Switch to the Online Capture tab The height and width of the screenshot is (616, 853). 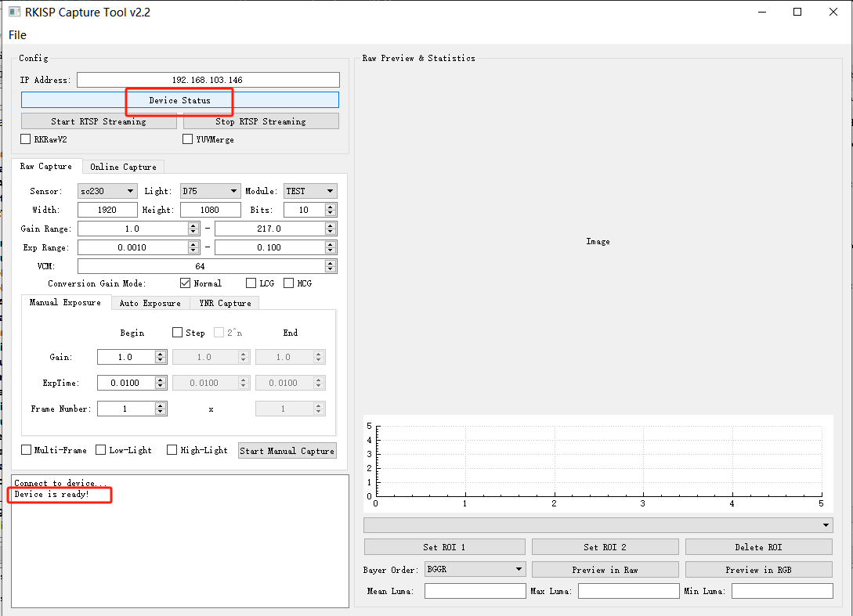click(x=123, y=167)
